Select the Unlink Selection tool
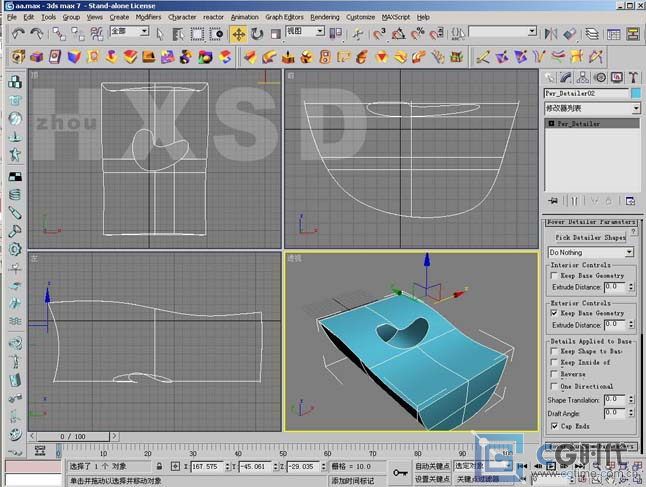Viewport: 646px width, 487px height. (x=78, y=34)
